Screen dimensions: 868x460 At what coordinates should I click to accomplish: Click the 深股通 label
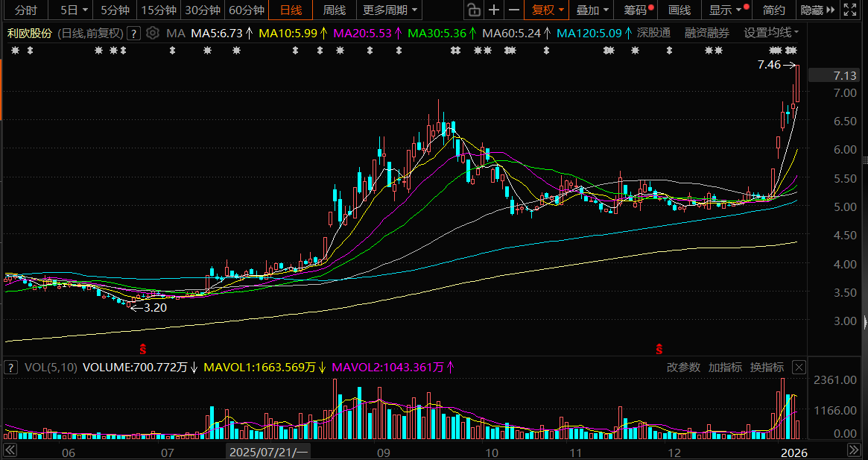653,34
